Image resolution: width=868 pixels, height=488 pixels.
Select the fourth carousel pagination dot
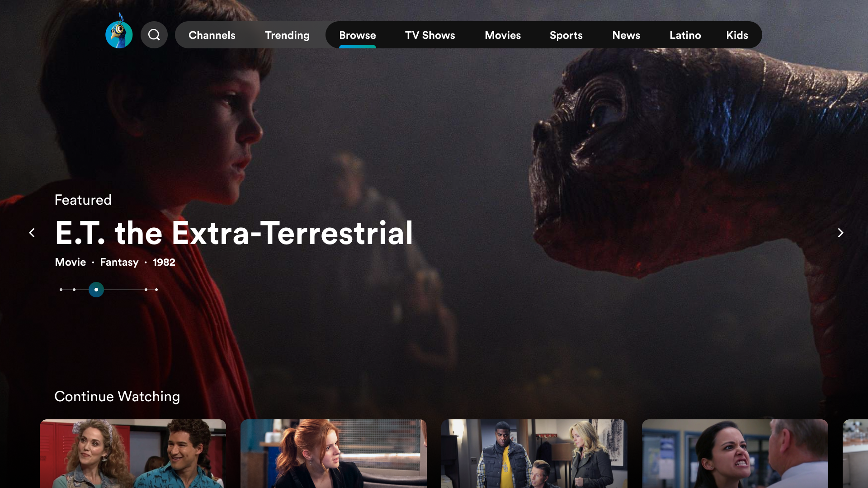tap(146, 290)
